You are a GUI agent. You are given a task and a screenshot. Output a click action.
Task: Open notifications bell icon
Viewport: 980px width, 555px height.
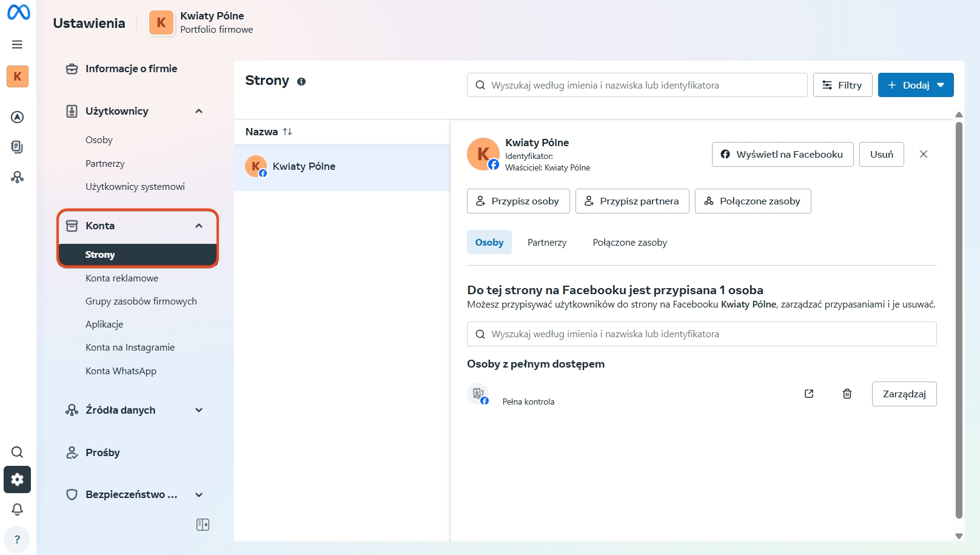[x=17, y=510]
